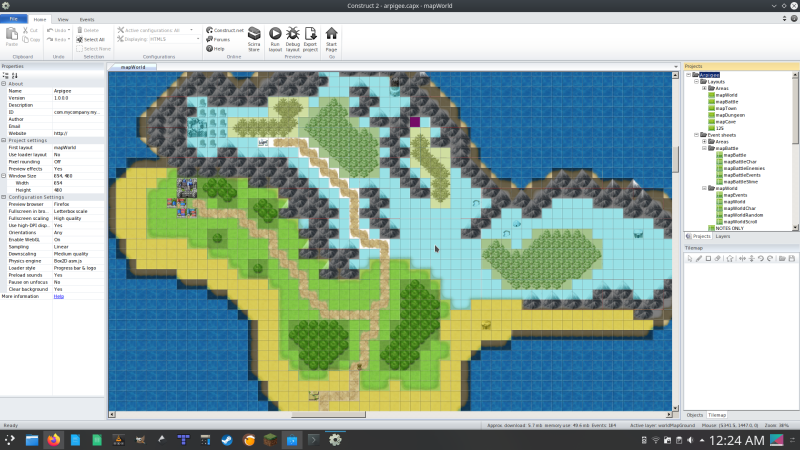Open the Start Page house icon

click(x=331, y=34)
